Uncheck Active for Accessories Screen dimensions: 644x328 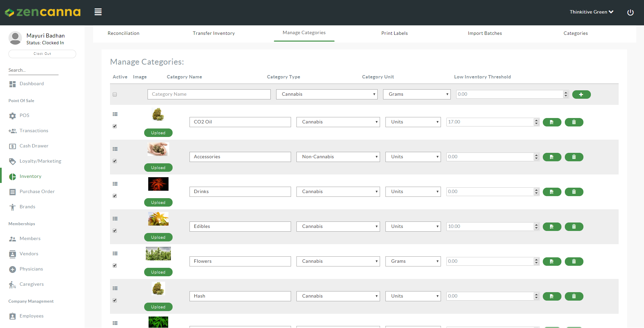pyautogui.click(x=115, y=161)
